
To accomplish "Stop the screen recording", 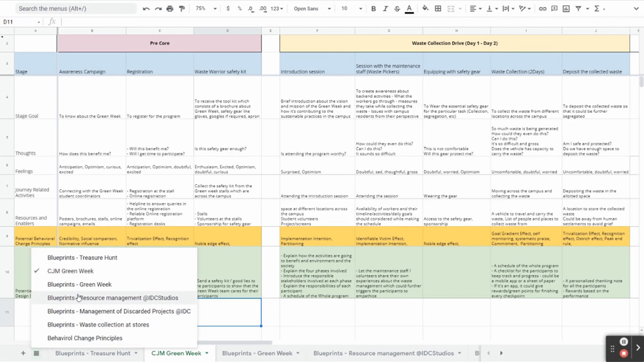I will (x=623, y=354).
